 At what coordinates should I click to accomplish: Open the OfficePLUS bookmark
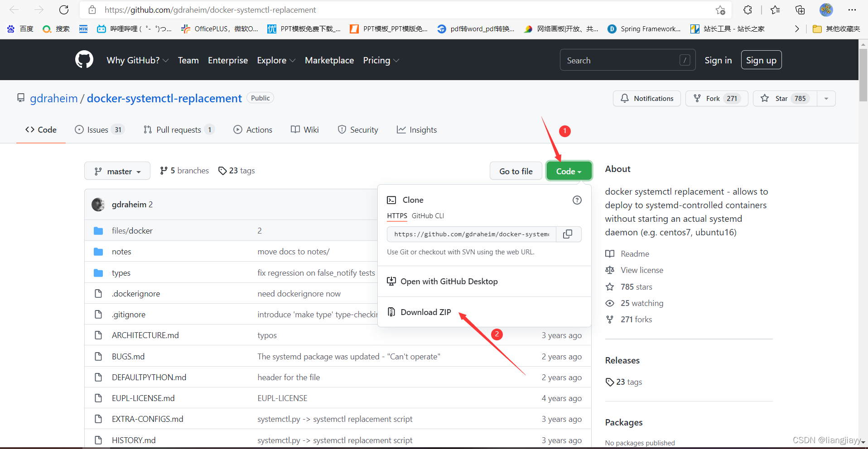click(x=220, y=29)
